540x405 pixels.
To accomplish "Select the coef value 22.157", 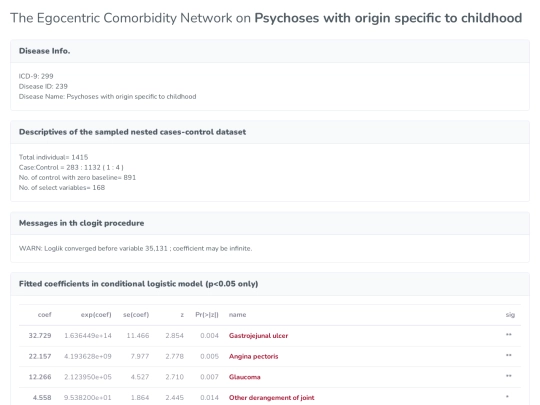I will pyautogui.click(x=40, y=356).
